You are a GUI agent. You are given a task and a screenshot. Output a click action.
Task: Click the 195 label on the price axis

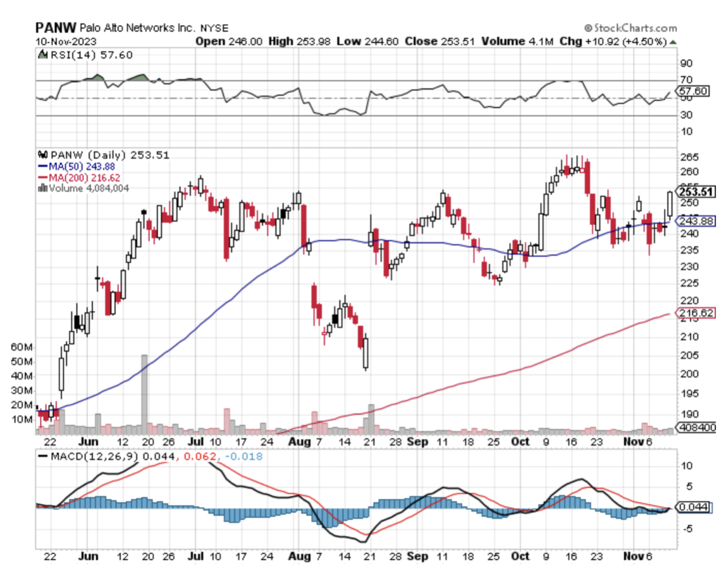click(x=690, y=393)
